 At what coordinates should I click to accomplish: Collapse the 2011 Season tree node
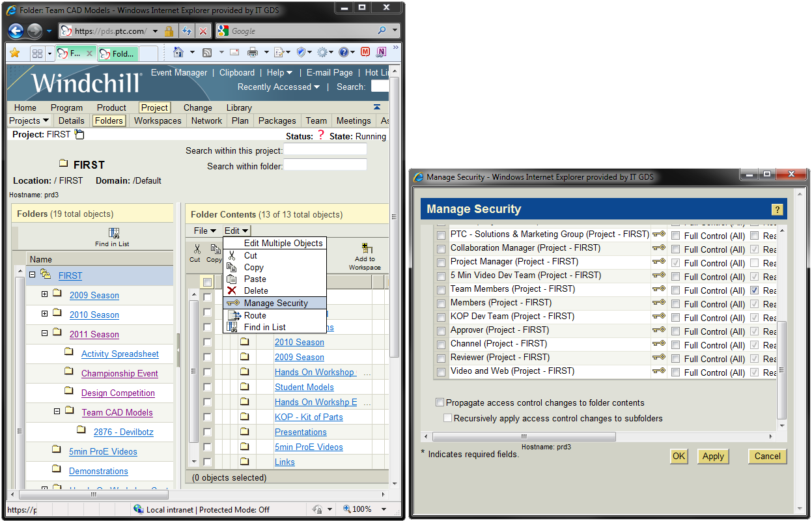point(45,333)
